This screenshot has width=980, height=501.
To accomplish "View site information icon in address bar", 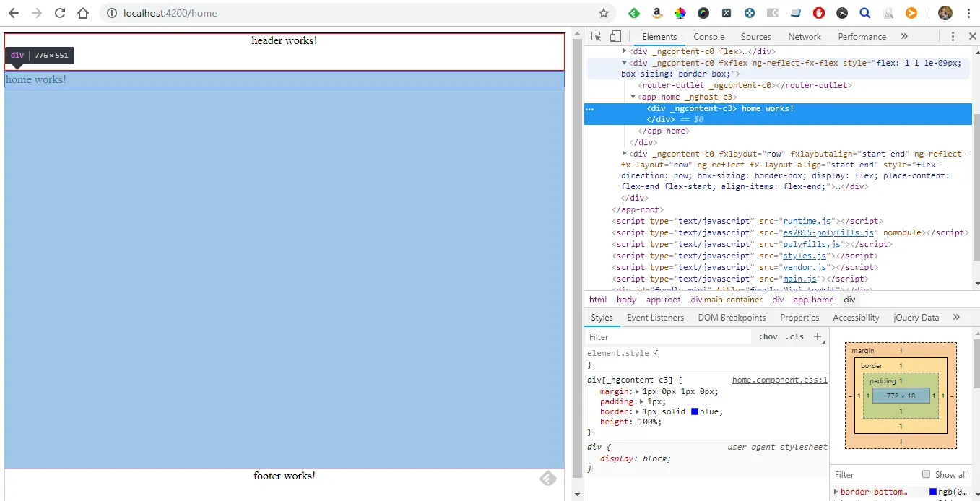I will pos(112,13).
